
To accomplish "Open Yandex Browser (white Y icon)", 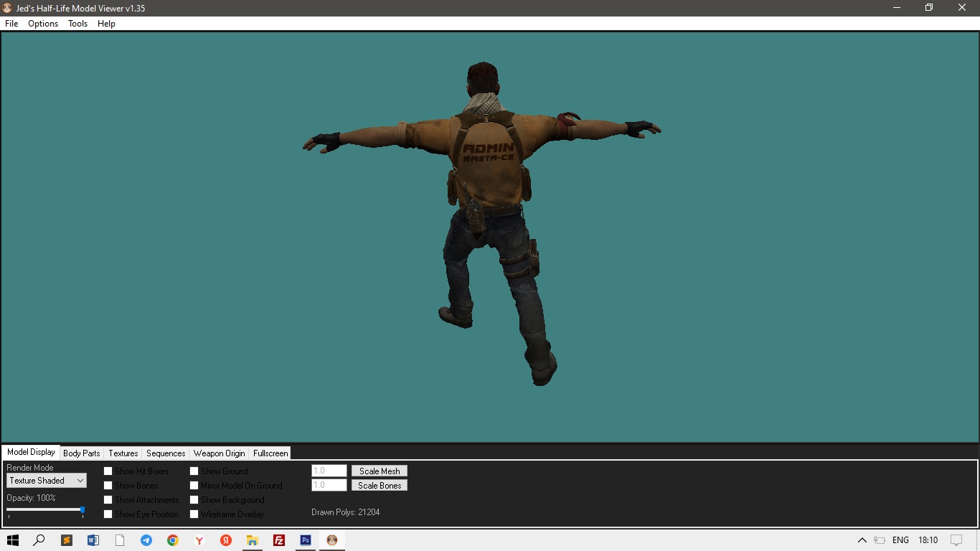I will point(199,540).
